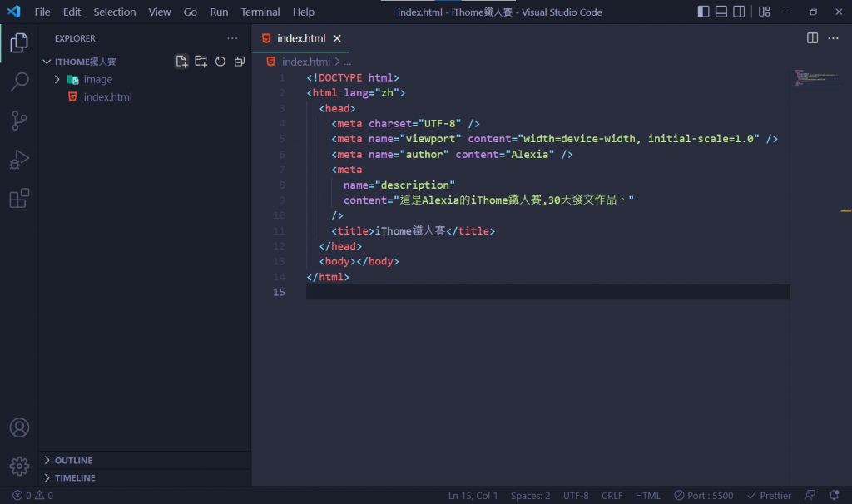The image size is (852, 504).
Task: Open the File menu
Action: [x=42, y=12]
